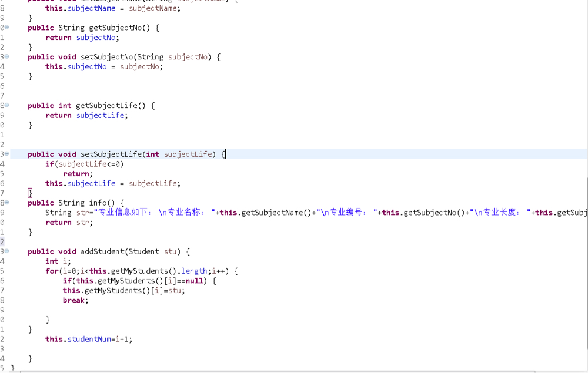The image size is (588, 373).
Task: Click the '专业信息如下：' string literal text
Action: 125,212
